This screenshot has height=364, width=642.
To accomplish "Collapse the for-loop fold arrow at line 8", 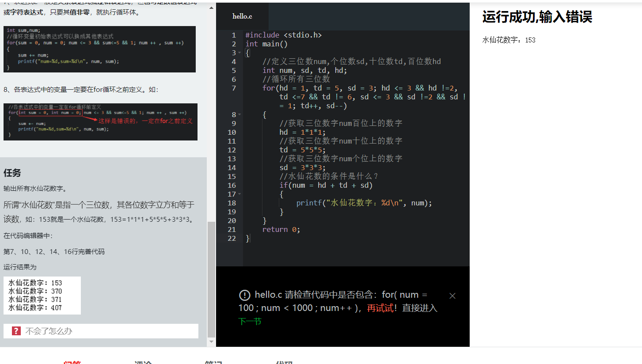I will pos(239,114).
